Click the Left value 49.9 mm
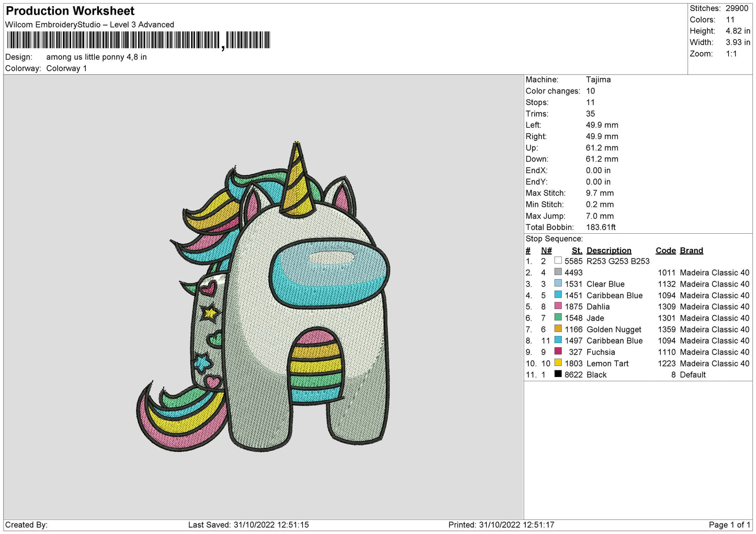The width and height of the screenshot is (756, 534). pos(602,125)
